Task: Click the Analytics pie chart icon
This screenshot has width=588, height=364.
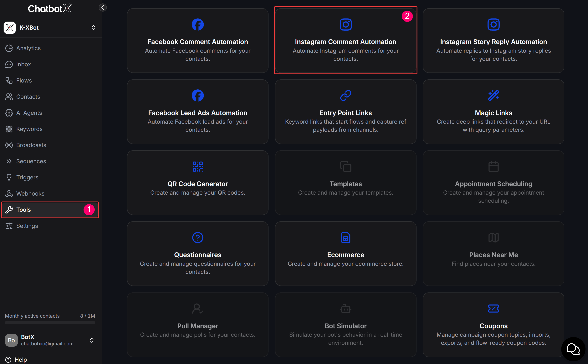Action: (x=9, y=48)
